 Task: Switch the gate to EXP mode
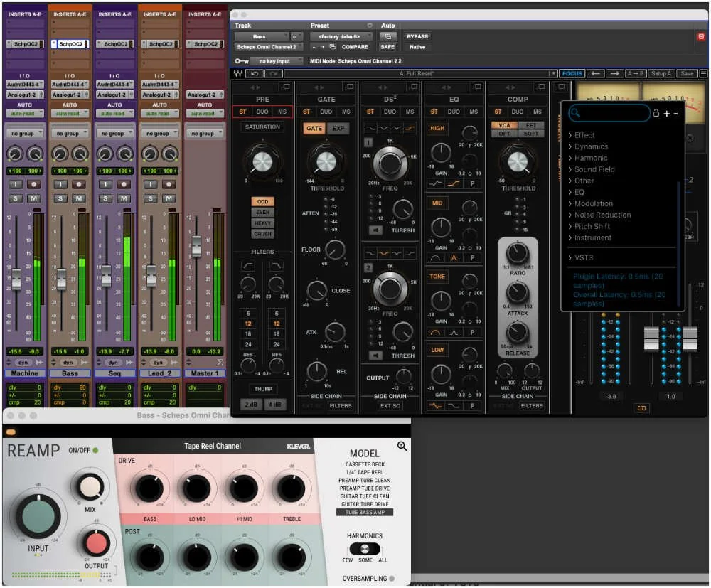338,128
